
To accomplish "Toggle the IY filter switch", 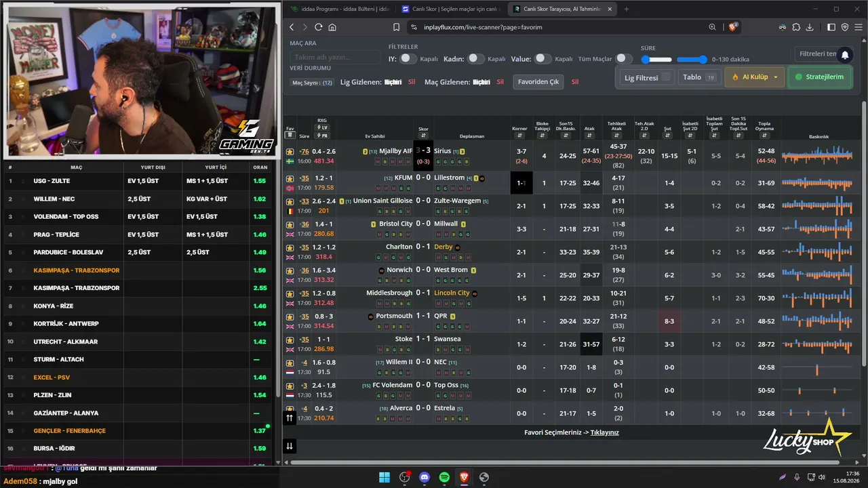I will [x=408, y=59].
